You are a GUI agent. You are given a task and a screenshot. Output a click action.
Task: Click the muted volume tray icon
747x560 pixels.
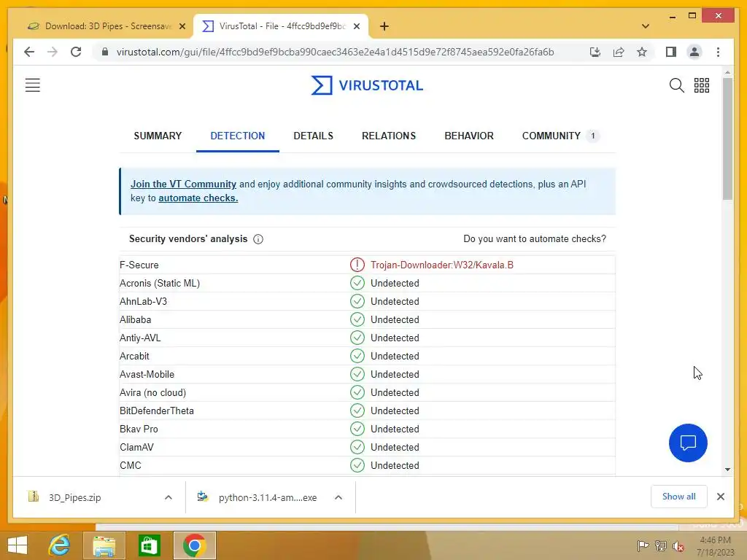point(678,545)
